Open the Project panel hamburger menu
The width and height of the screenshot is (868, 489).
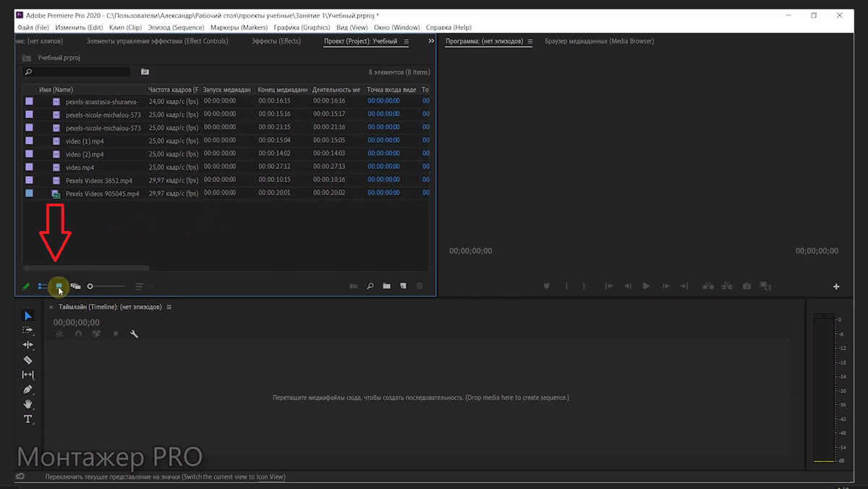(406, 42)
